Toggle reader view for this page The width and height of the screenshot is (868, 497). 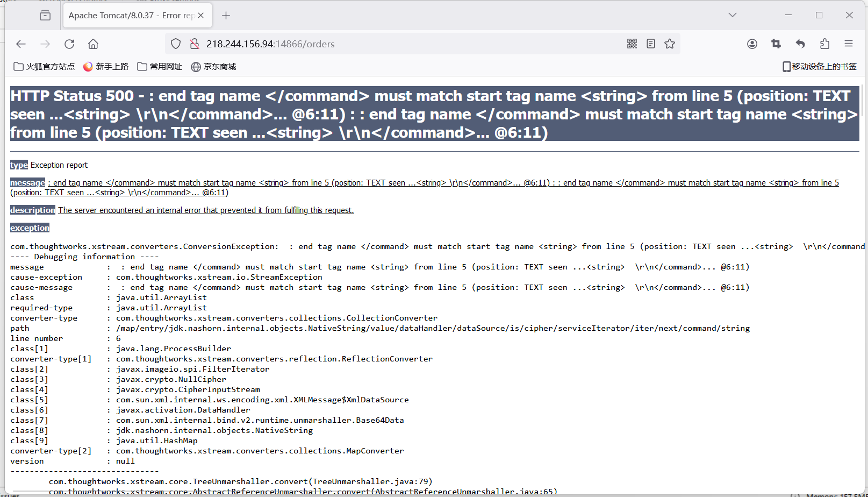pos(651,44)
